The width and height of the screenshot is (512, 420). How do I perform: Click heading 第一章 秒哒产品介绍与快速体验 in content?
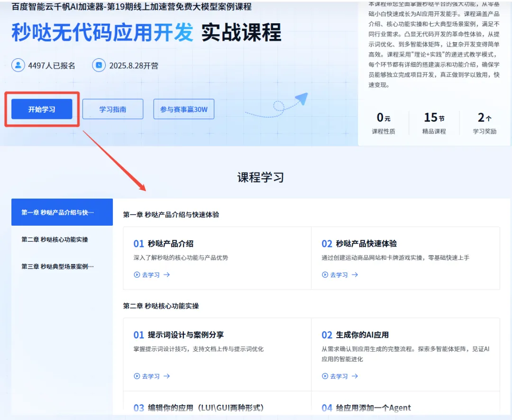point(171,215)
